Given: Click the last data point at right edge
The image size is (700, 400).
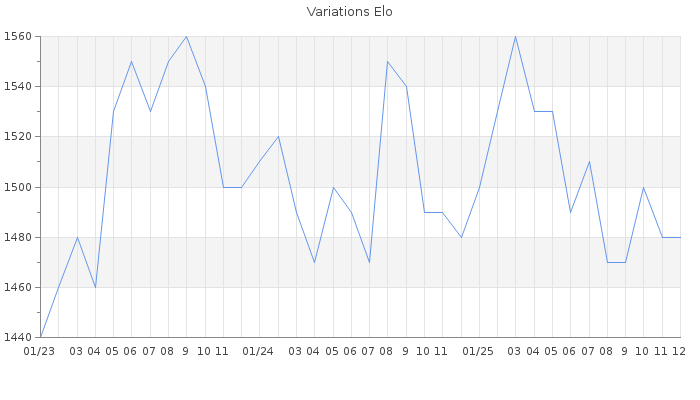Looking at the screenshot, I should [680, 237].
